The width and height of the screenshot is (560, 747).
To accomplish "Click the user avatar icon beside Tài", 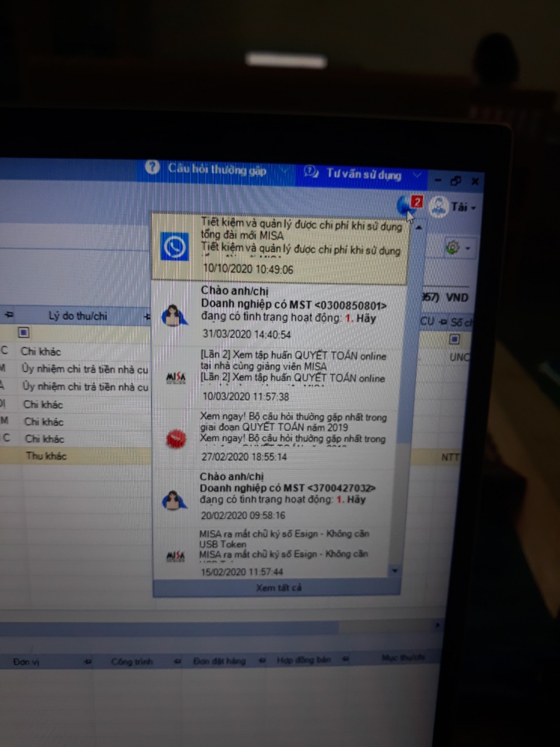I will [439, 207].
